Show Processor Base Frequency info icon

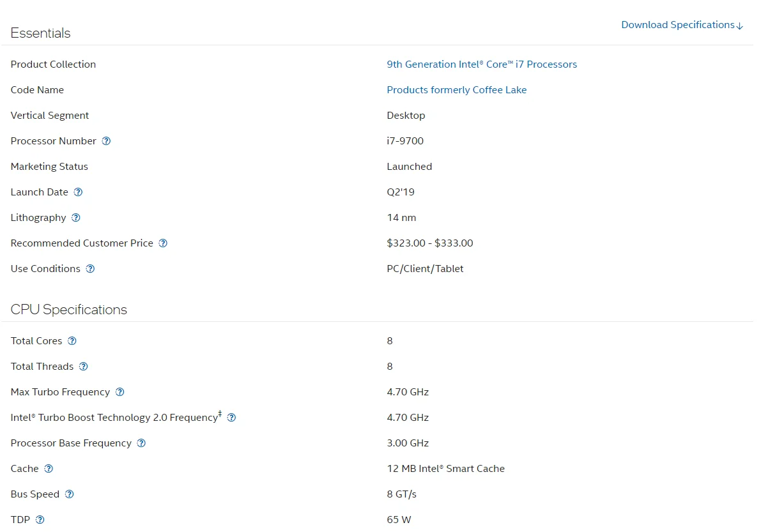(141, 443)
